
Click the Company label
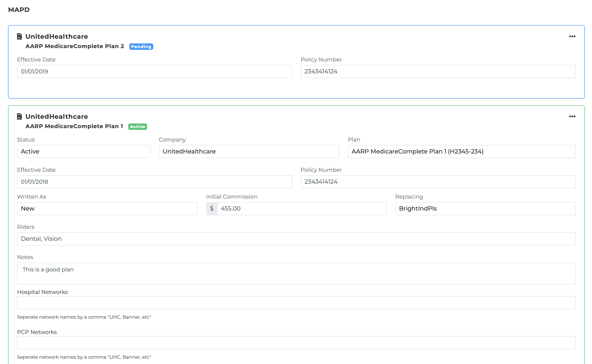tap(172, 140)
